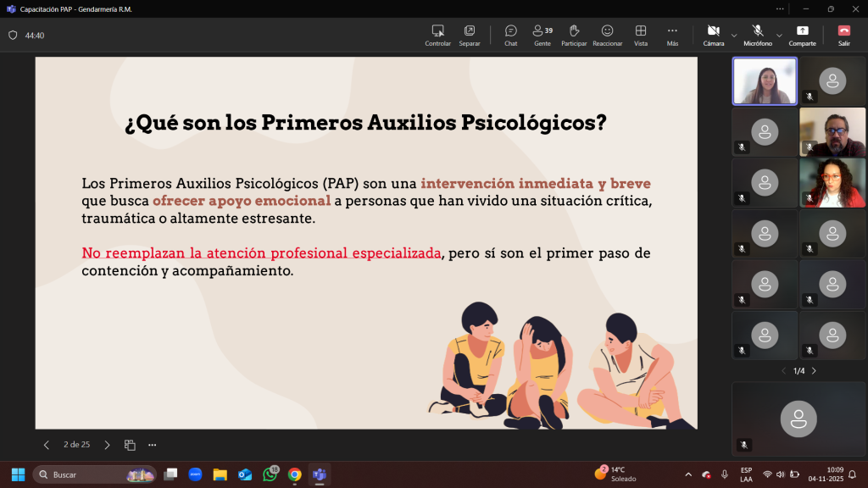Turn on the Cámara

pyautogui.click(x=713, y=34)
